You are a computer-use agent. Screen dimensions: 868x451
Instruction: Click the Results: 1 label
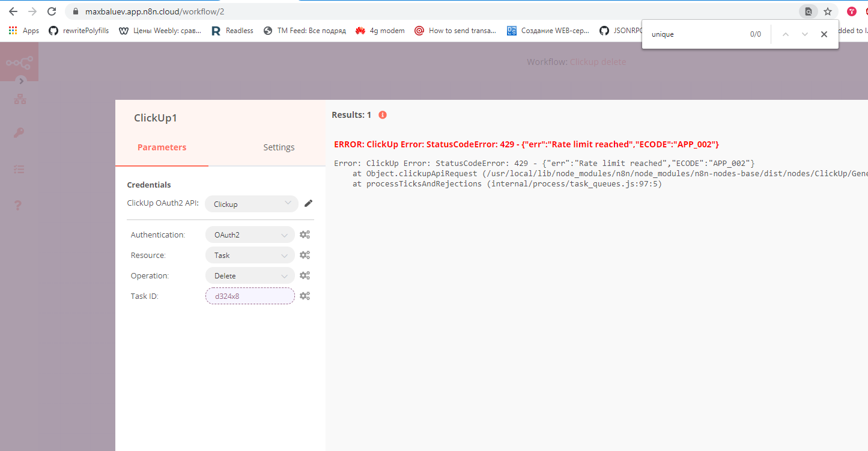(x=351, y=115)
